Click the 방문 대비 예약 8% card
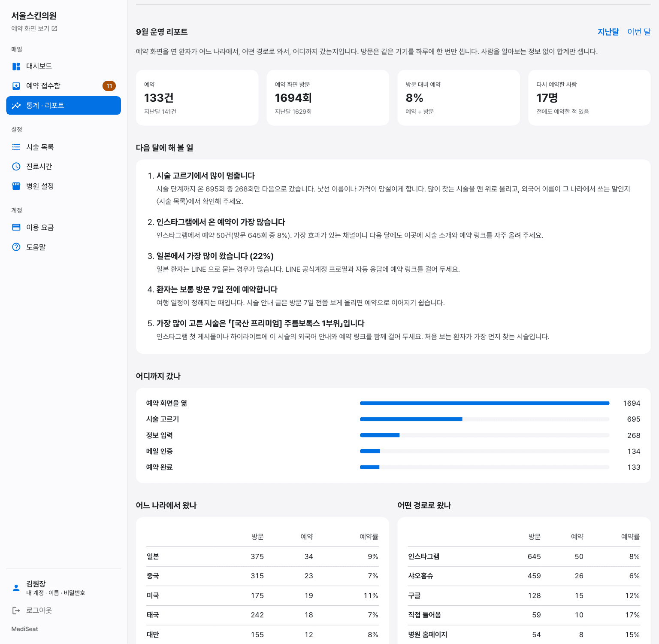Screen dimensions: 659x644 pyautogui.click(x=459, y=98)
